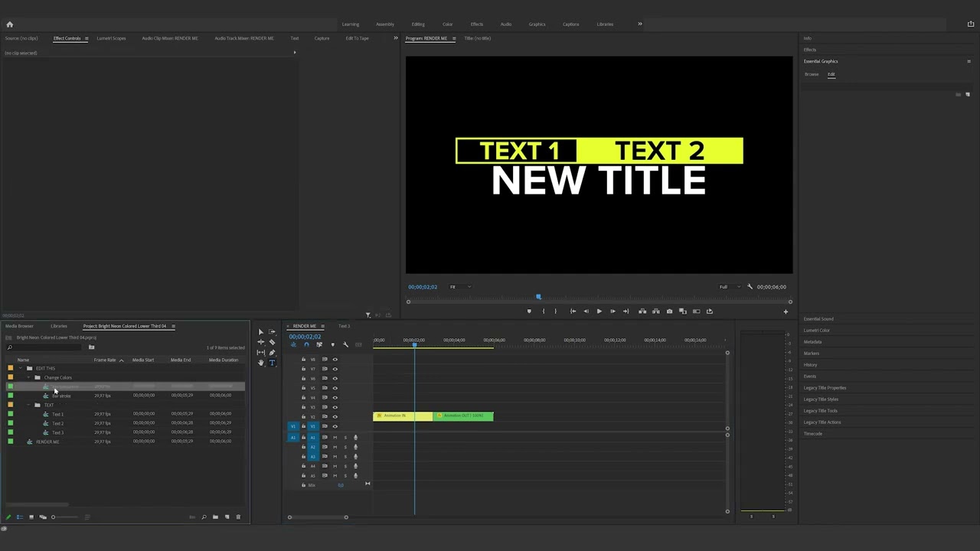Solo audio track A2
This screenshot has height=551, width=980.
[345, 447]
